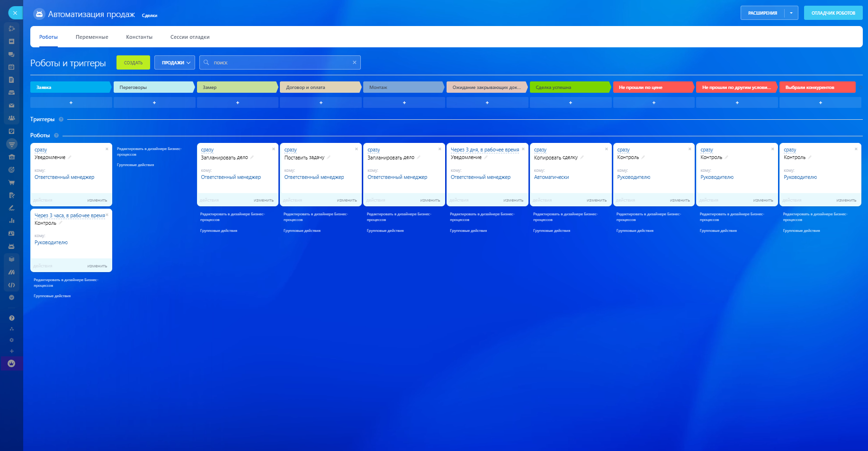Click изменить on the Копировать сделку robot
This screenshot has height=451, width=868.
tap(597, 200)
